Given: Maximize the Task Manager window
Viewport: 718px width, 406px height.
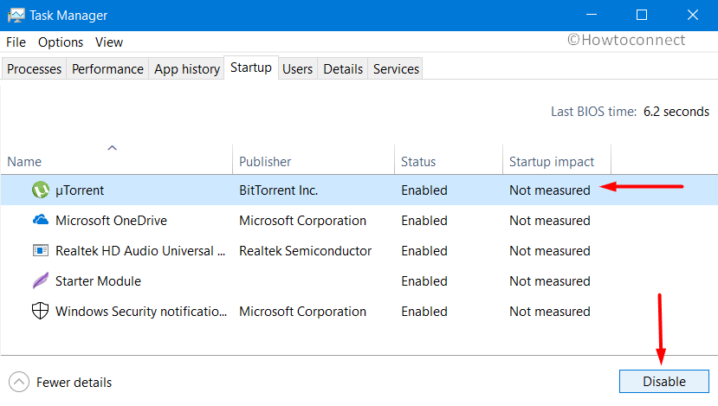Looking at the screenshot, I should (x=642, y=15).
